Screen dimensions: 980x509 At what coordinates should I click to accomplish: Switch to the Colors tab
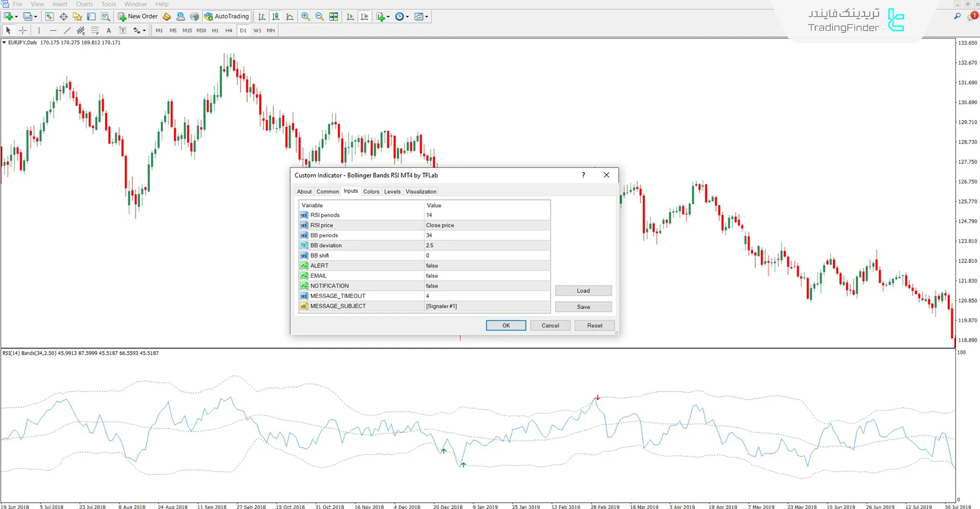(371, 192)
